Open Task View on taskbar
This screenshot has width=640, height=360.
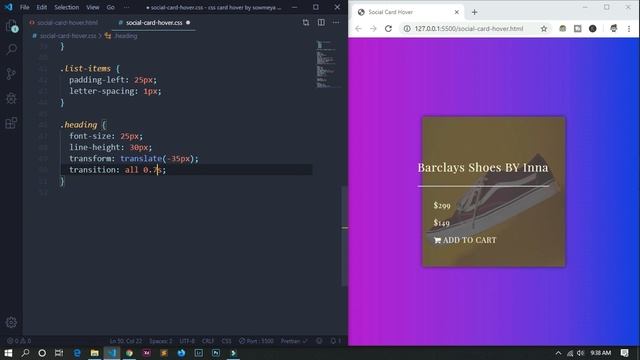[59, 353]
